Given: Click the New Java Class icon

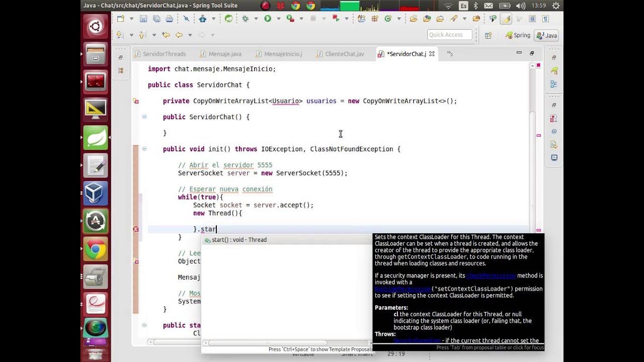Looking at the screenshot, I should (x=388, y=19).
